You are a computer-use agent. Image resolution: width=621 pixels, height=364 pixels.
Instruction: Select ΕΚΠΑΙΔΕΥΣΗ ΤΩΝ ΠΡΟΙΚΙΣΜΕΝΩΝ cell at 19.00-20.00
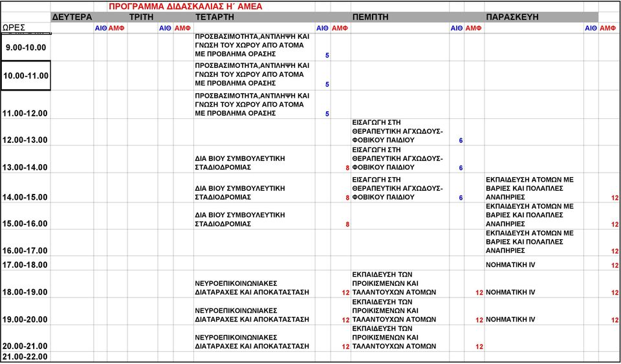point(400,312)
